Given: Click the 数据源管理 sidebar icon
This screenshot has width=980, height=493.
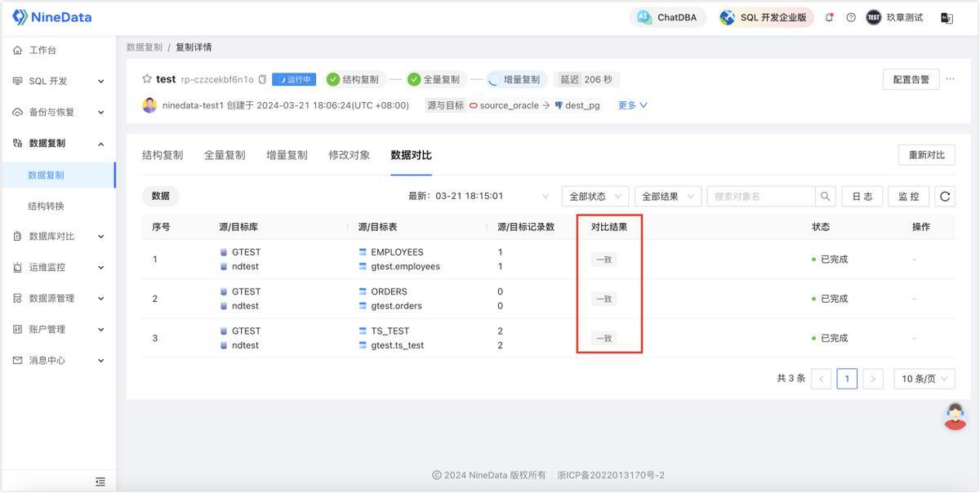Looking at the screenshot, I should [x=18, y=298].
